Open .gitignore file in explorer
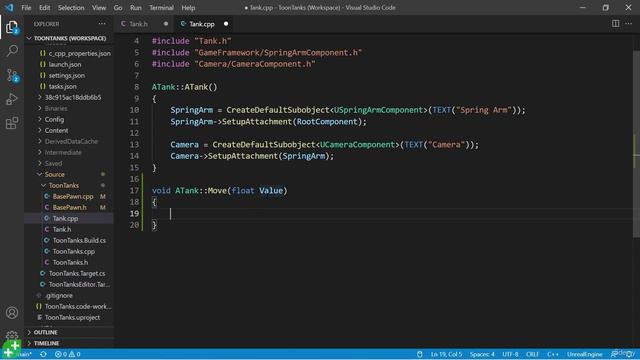This screenshot has width=640, height=360. coord(69,296)
